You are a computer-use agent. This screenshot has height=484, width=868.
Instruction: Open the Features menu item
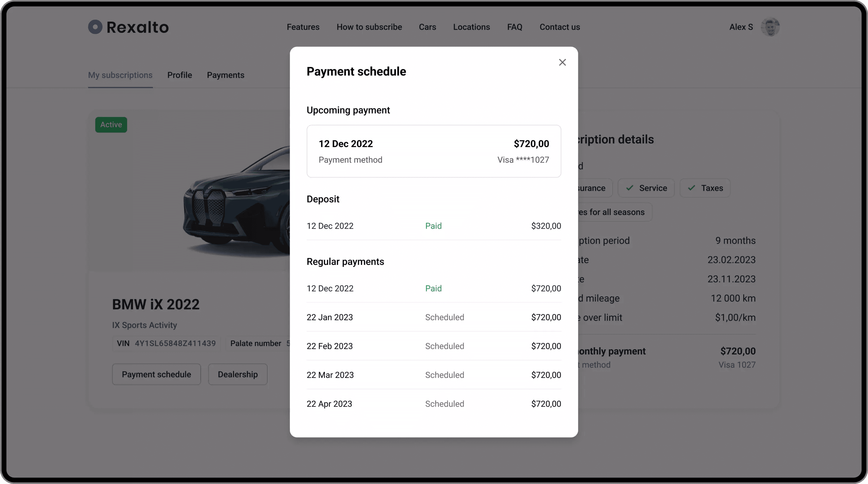coord(303,27)
